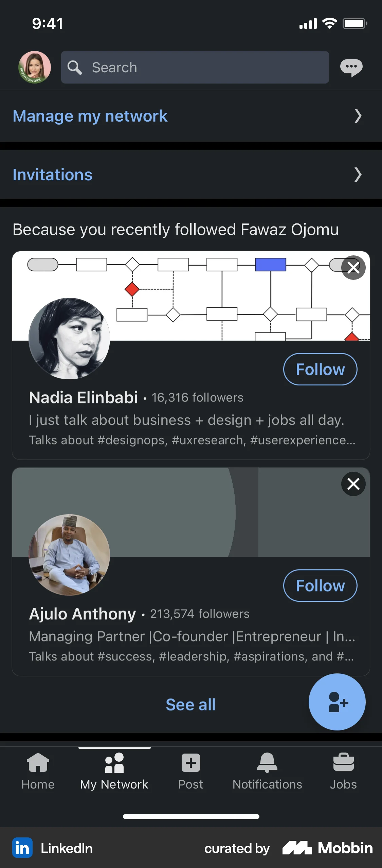382x868 pixels.
Task: Tap the search input field
Action: click(x=195, y=67)
